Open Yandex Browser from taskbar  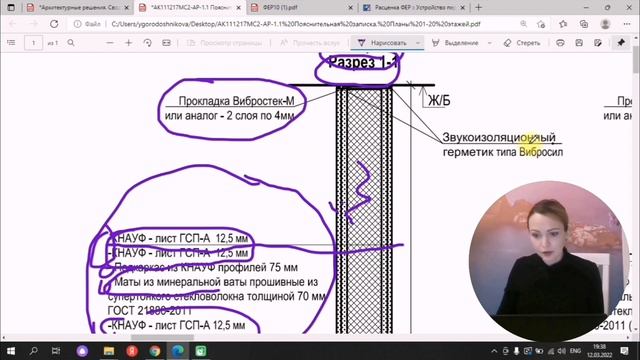132,351
